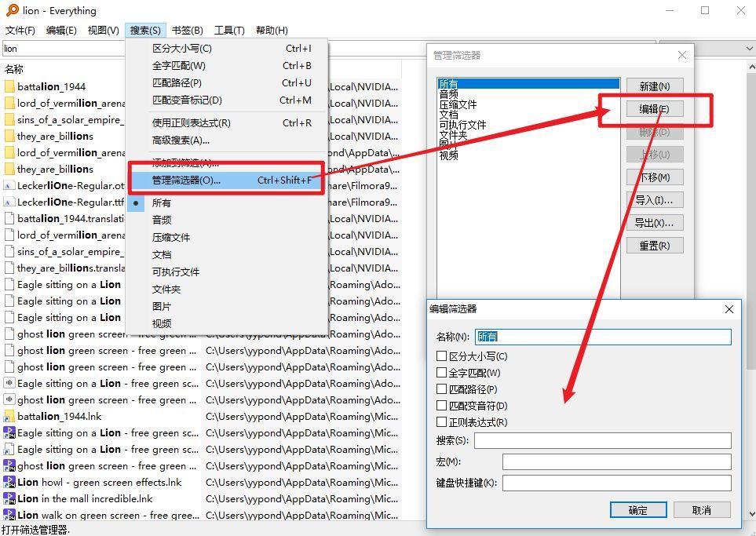Click the font icon beside LeckerliOne-Regular.otf

tap(9, 185)
